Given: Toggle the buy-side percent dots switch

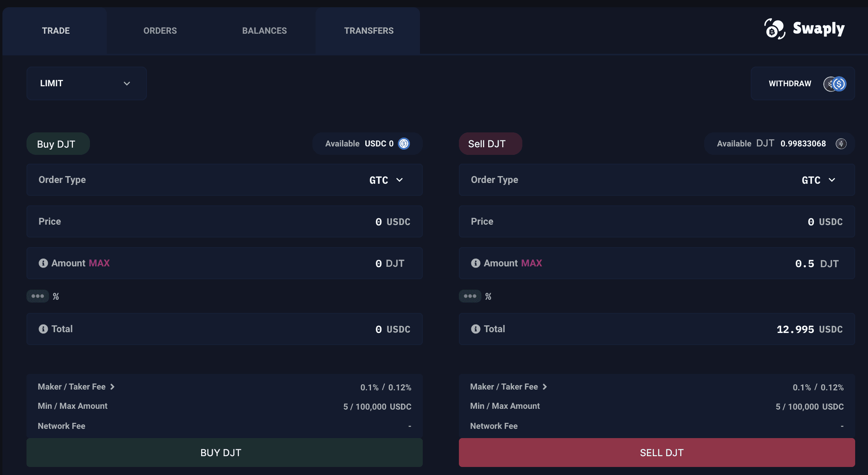Looking at the screenshot, I should point(38,296).
